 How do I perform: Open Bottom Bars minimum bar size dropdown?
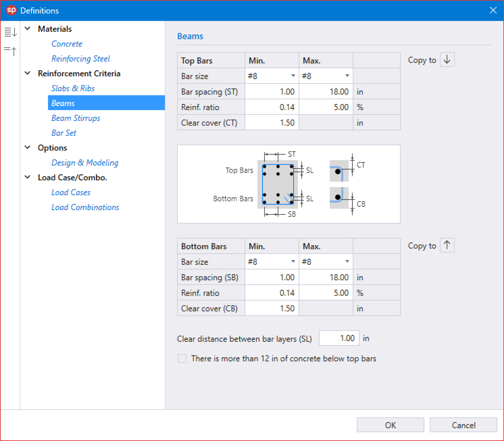pos(293,261)
